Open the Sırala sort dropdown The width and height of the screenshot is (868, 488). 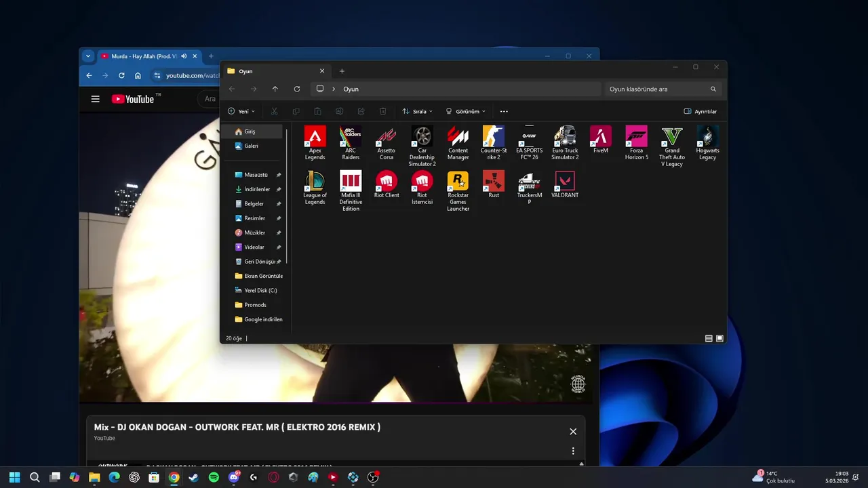[x=417, y=111]
